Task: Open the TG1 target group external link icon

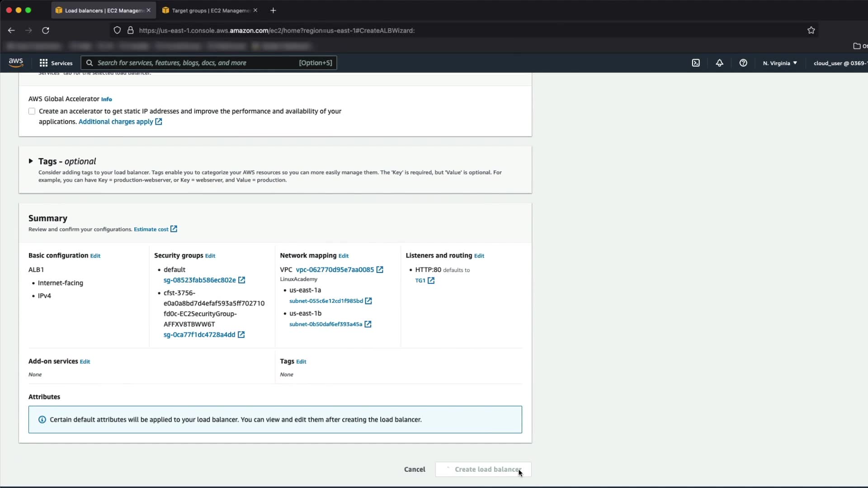Action: coord(431,281)
